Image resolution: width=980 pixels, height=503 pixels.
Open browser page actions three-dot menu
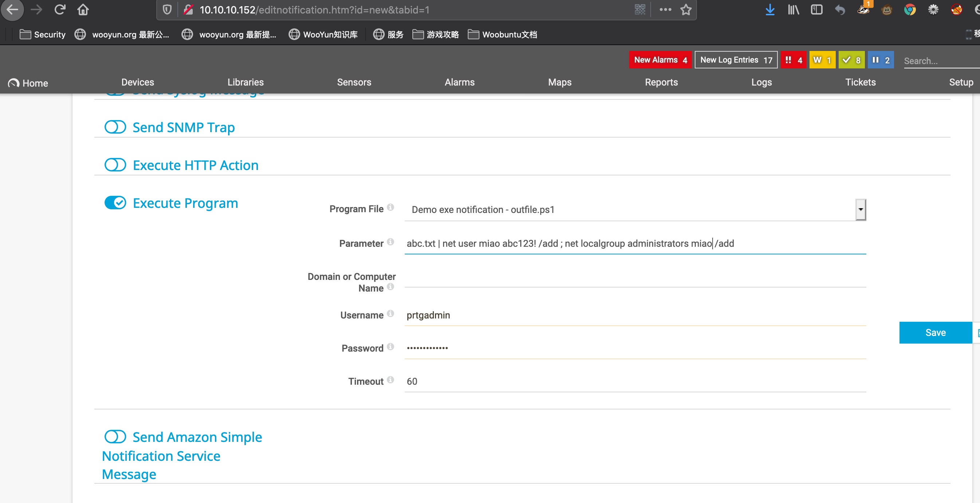tap(665, 9)
